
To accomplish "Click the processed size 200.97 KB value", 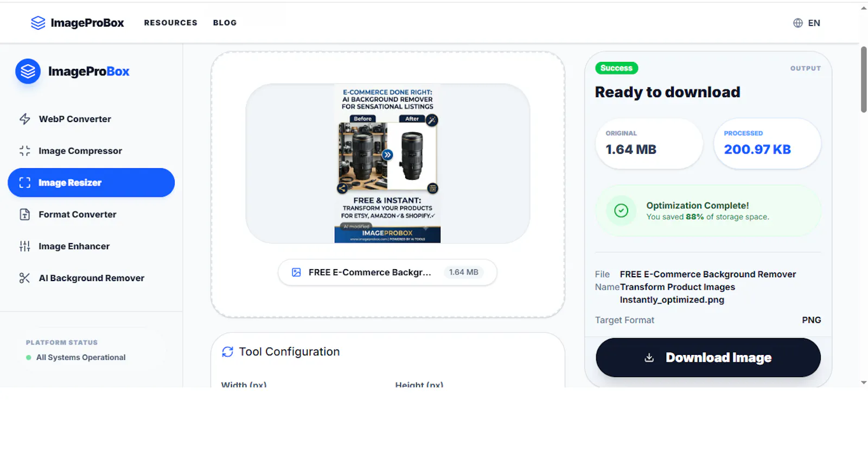I will pyautogui.click(x=757, y=149).
